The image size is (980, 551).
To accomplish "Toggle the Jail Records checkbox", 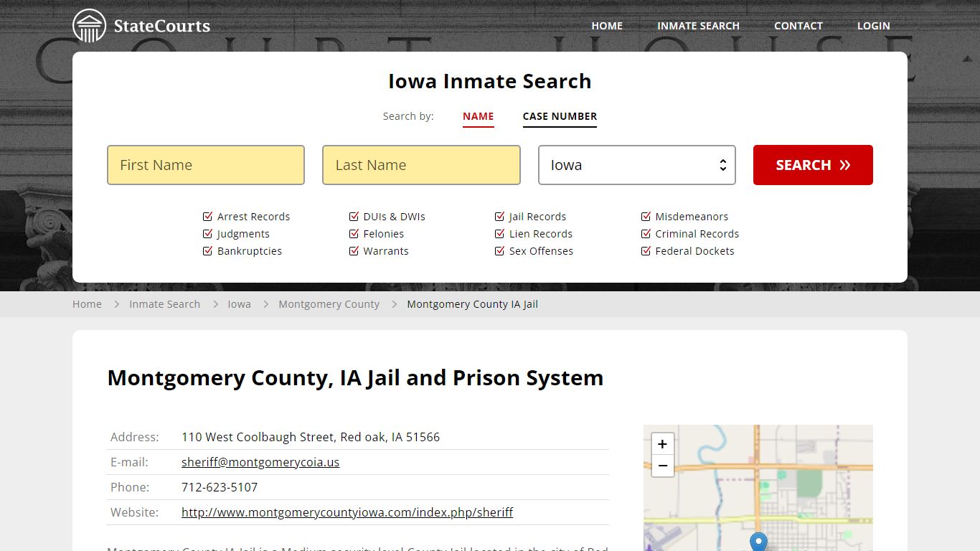I will click(x=499, y=217).
